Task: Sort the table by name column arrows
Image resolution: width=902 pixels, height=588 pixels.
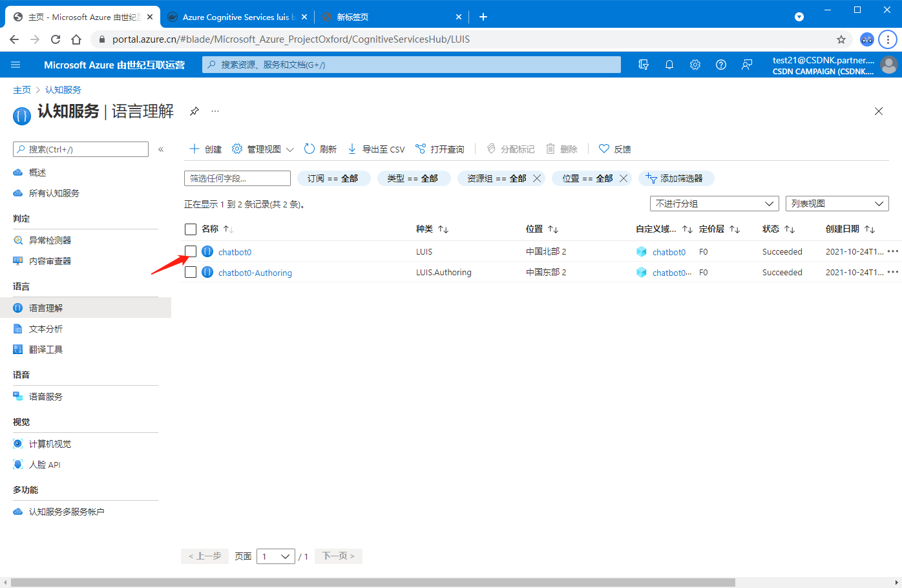Action: [228, 229]
